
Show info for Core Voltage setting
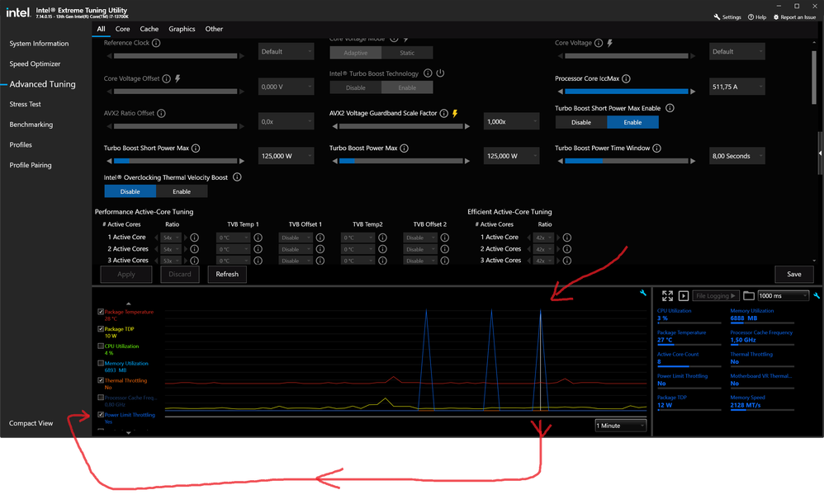pyautogui.click(x=598, y=43)
